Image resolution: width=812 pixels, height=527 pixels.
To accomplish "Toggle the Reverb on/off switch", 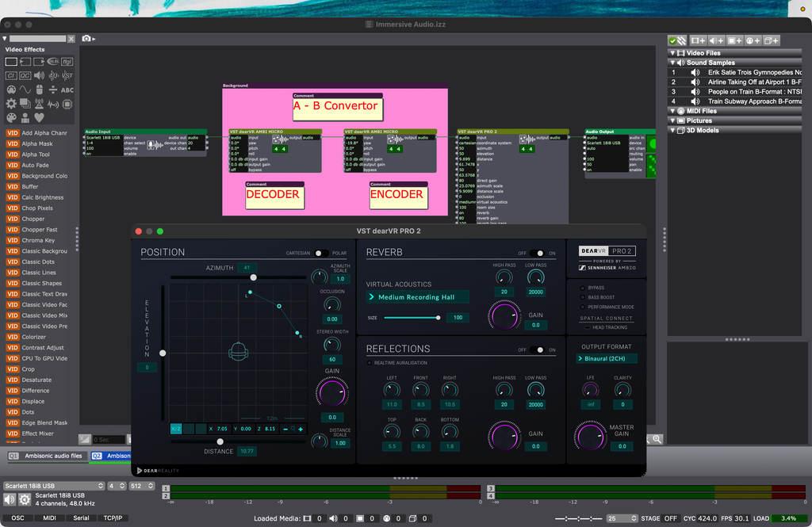I will click(x=538, y=253).
